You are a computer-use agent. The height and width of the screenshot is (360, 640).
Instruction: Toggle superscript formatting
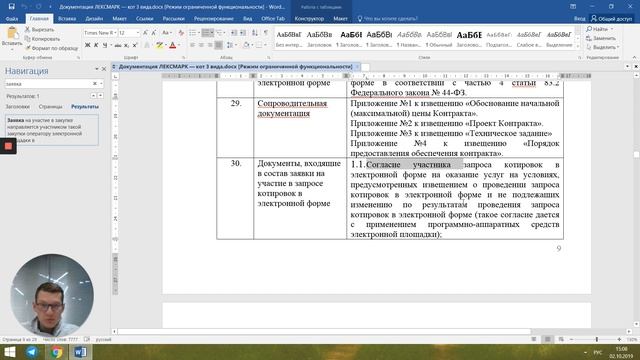point(135,45)
